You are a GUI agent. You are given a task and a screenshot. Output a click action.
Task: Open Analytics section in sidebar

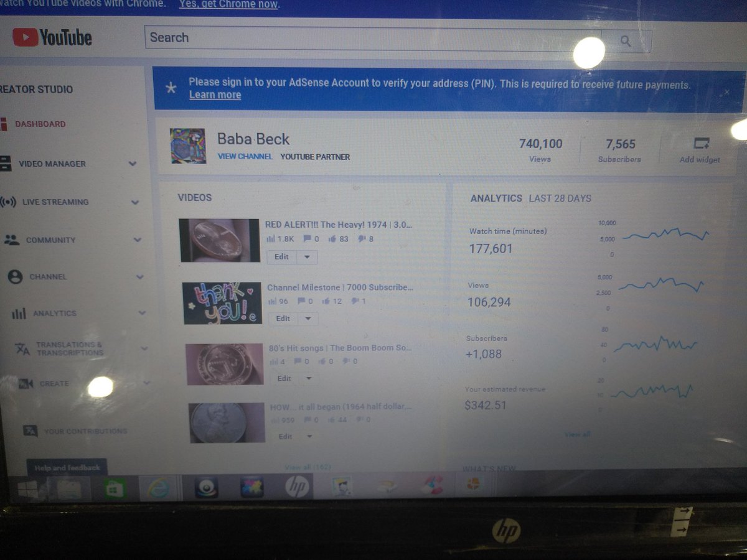55,314
